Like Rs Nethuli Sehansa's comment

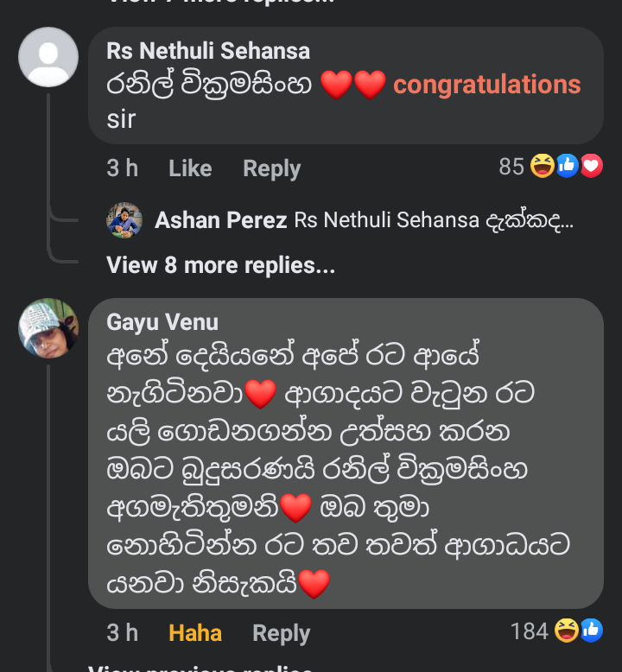(x=190, y=168)
